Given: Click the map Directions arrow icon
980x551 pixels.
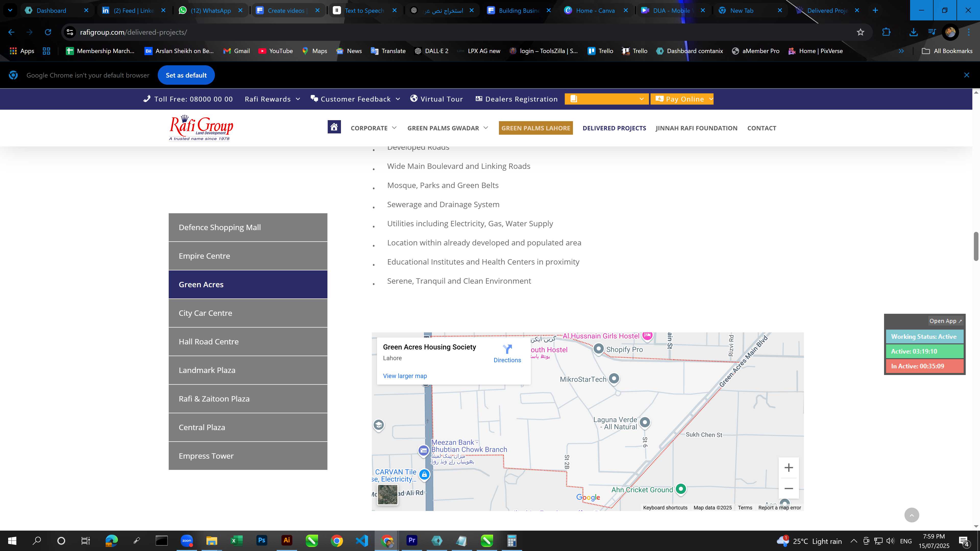Looking at the screenshot, I should [x=507, y=349].
